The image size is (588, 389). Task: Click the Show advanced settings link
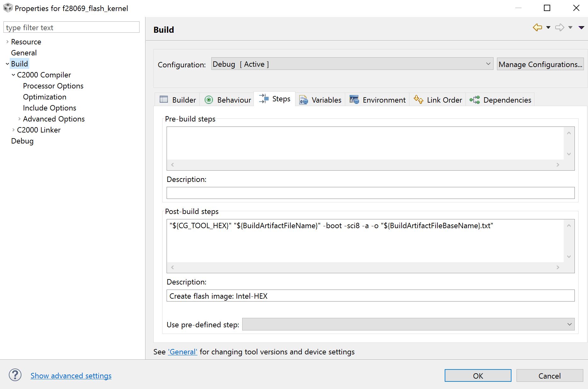point(71,376)
